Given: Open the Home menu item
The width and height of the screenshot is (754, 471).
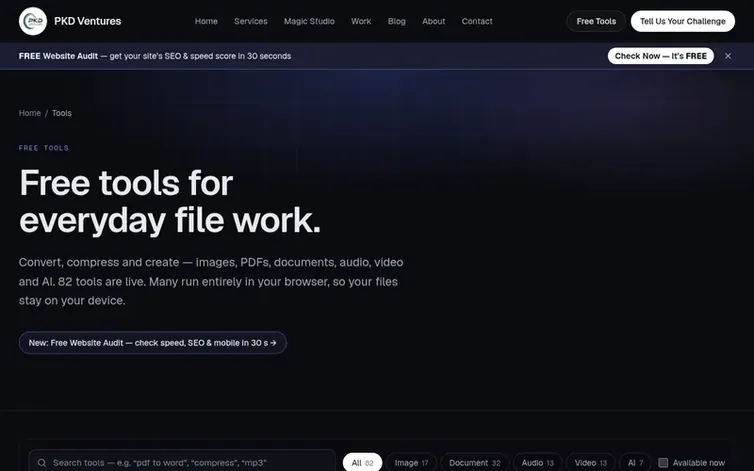Looking at the screenshot, I should pyautogui.click(x=206, y=21).
